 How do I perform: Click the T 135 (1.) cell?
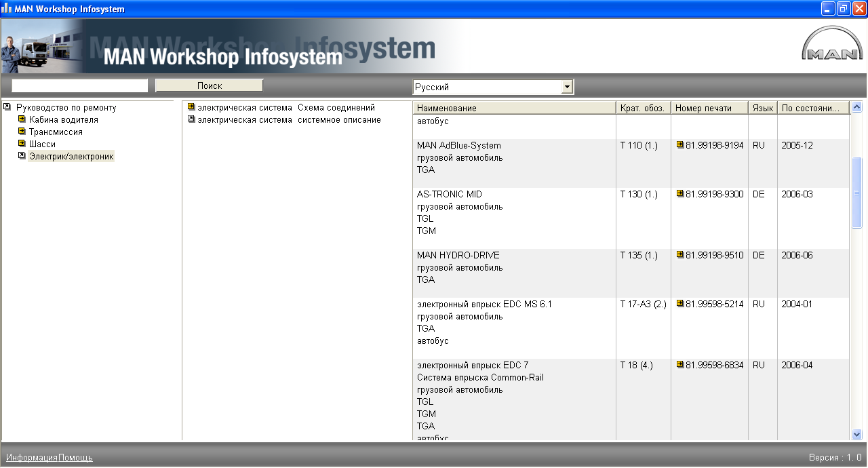point(639,255)
